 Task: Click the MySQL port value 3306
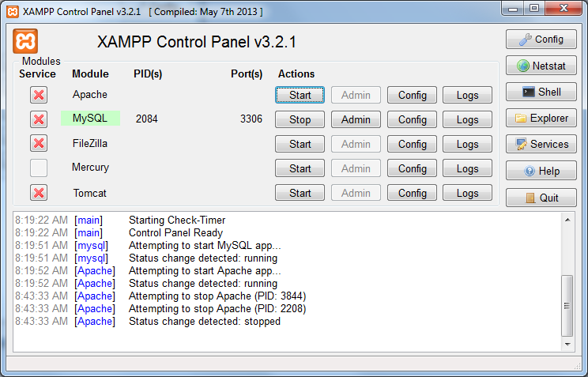251,119
